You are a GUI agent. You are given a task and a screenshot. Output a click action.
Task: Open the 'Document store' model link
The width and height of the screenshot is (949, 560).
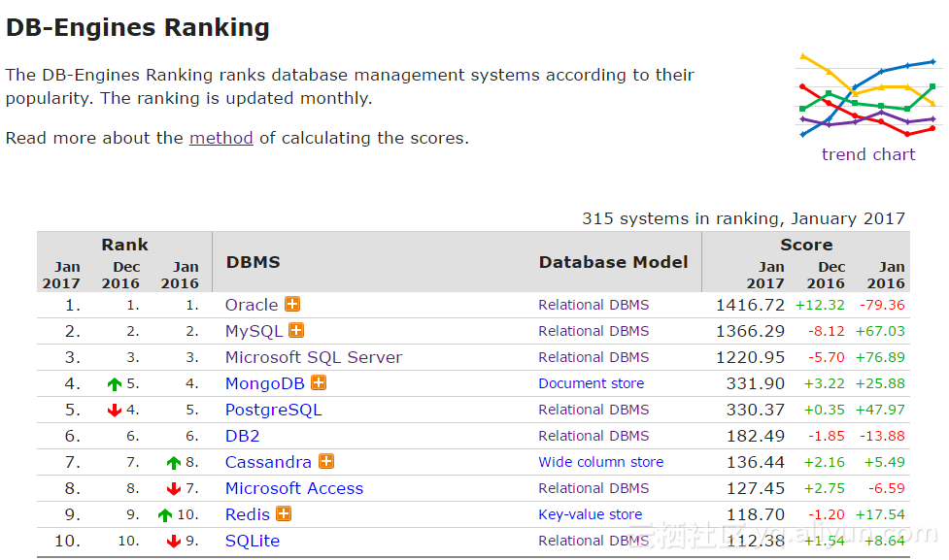click(x=592, y=383)
